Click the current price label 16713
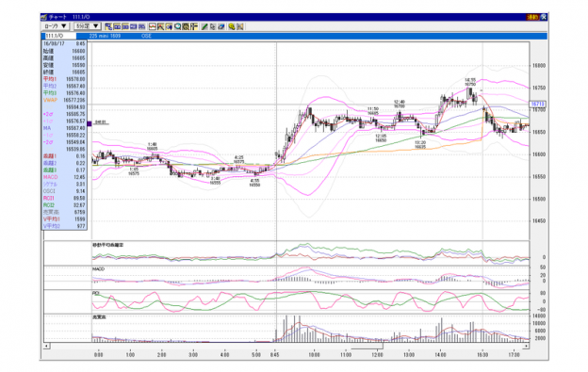 click(x=538, y=104)
